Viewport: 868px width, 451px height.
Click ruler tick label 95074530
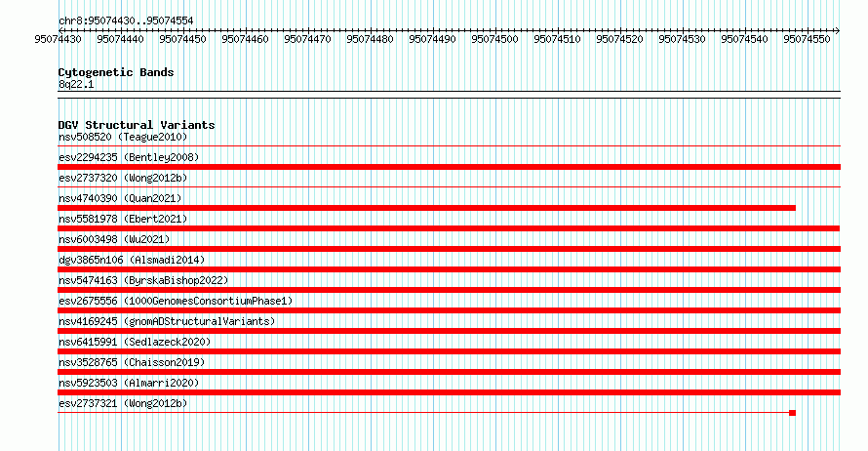(682, 39)
